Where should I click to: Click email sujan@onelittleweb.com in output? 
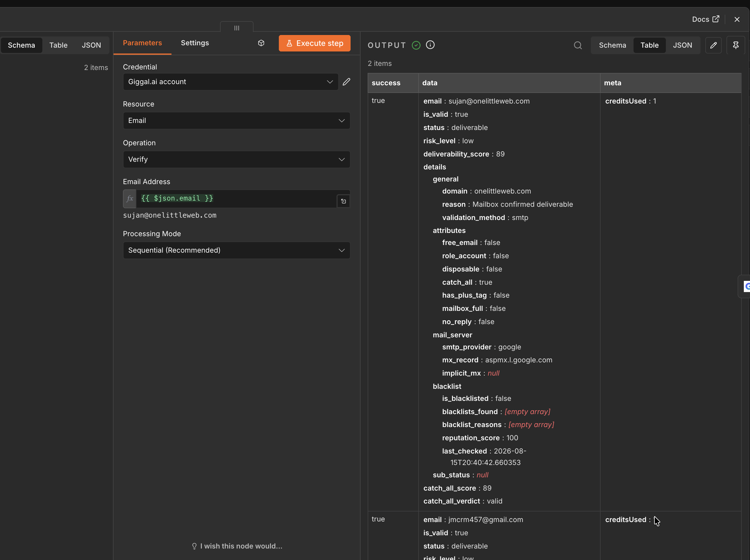click(476, 101)
